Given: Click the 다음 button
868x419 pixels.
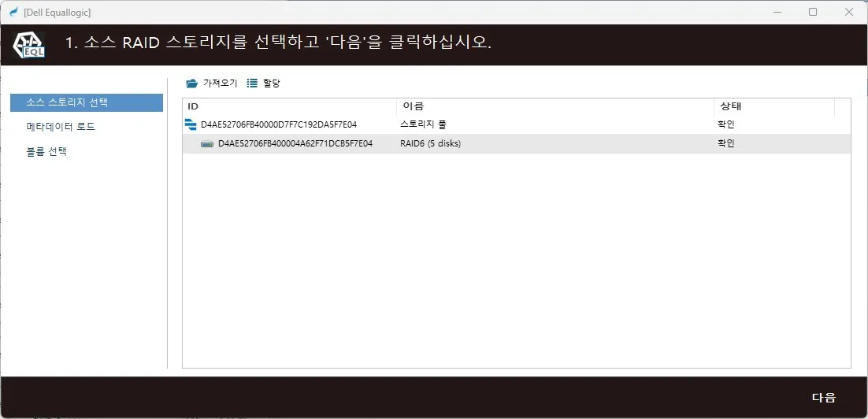Looking at the screenshot, I should [x=824, y=398].
